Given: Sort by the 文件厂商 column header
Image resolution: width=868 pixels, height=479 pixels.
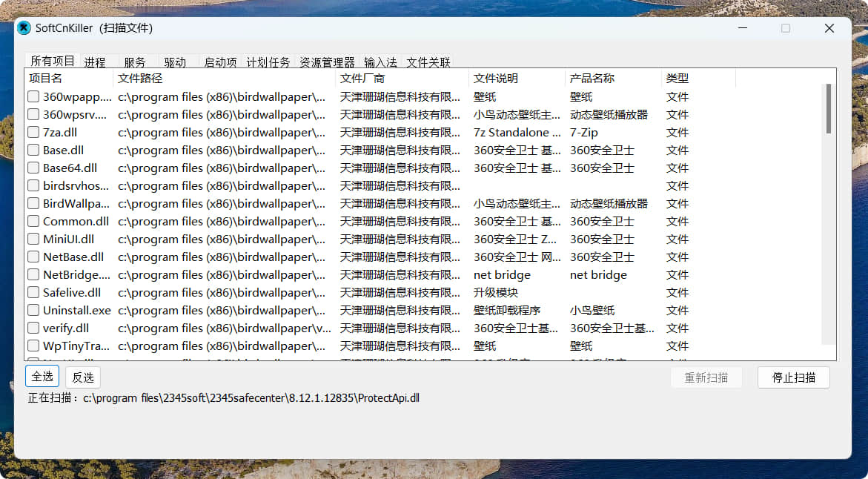Looking at the screenshot, I should (x=400, y=78).
